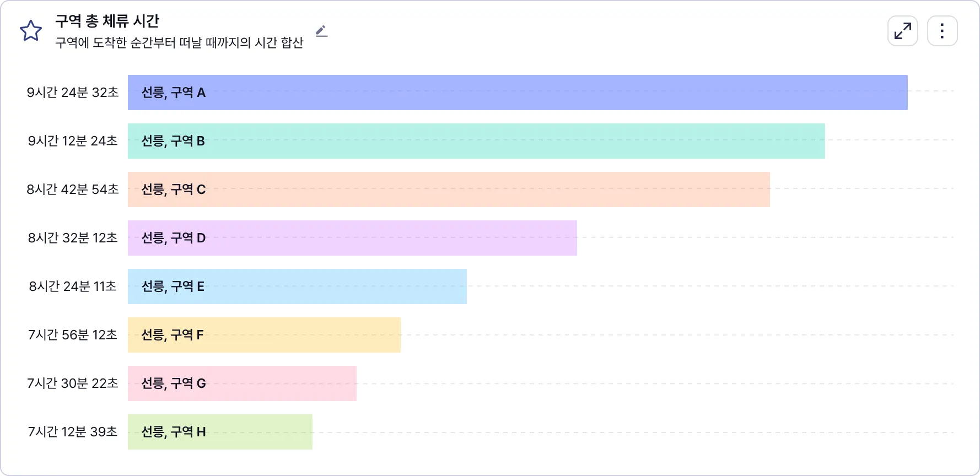Image resolution: width=980 pixels, height=476 pixels.
Task: Click the yellow 선릉, 구역 F bar
Action: (x=263, y=335)
